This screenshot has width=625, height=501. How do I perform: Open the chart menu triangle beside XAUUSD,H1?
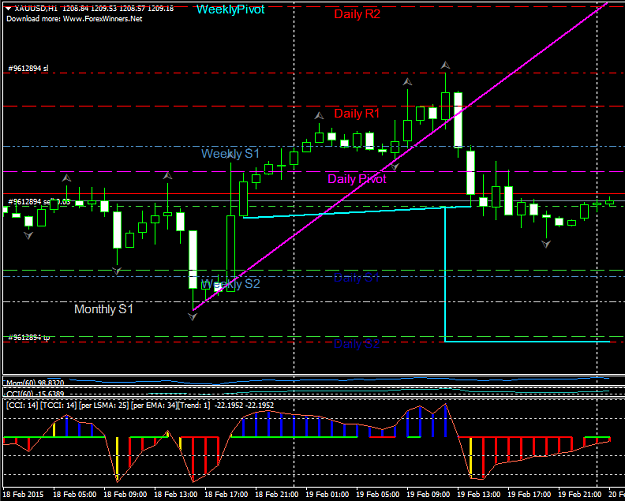[x=9, y=8]
